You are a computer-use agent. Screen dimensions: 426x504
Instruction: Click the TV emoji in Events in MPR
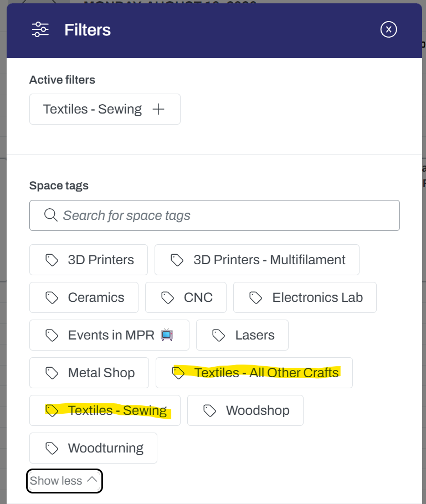pos(167,335)
